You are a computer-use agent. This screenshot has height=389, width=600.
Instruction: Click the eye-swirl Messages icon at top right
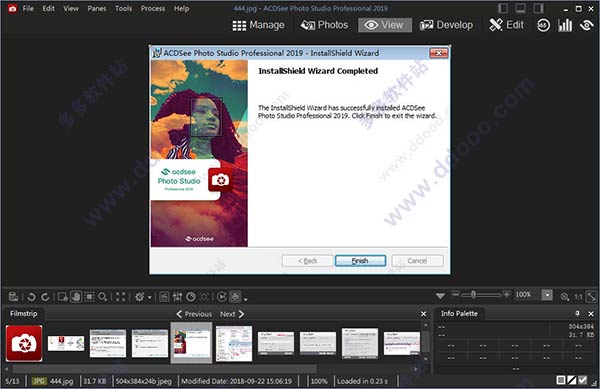click(x=587, y=25)
